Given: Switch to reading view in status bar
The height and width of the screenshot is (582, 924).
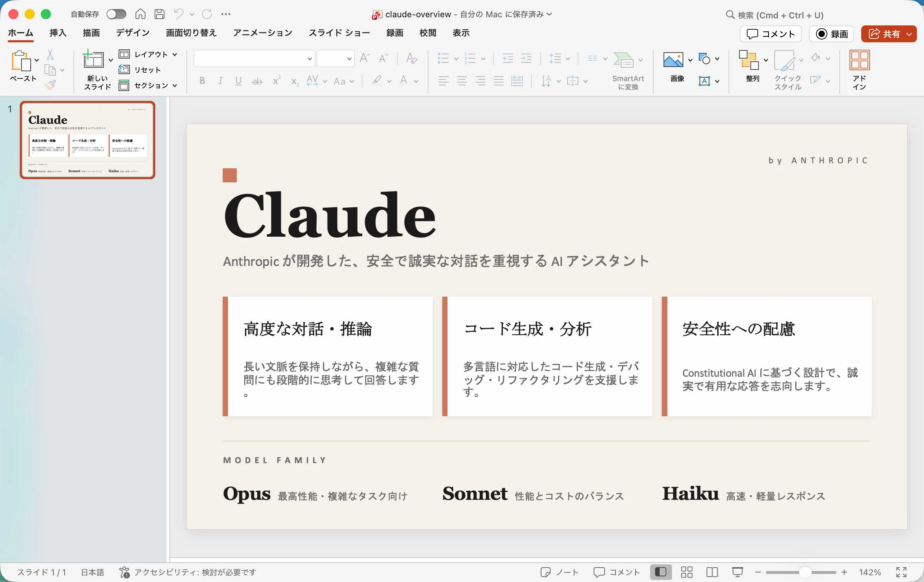Looking at the screenshot, I should pyautogui.click(x=712, y=572).
